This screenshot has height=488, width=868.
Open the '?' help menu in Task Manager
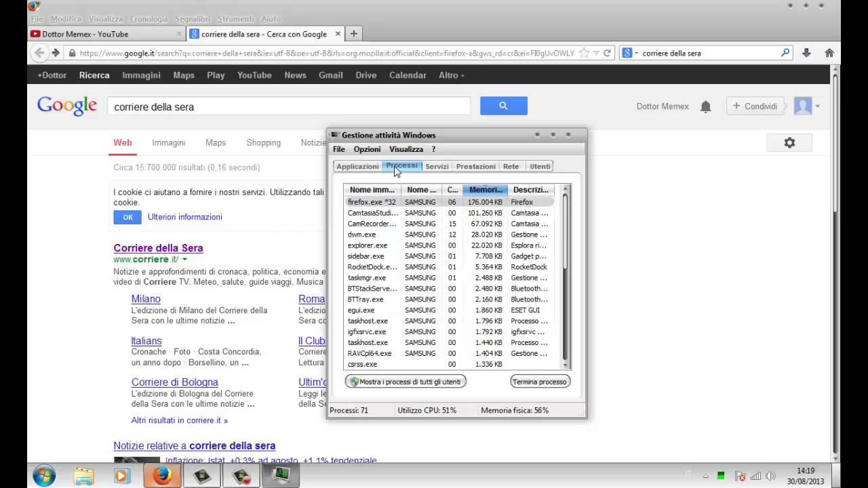point(433,149)
